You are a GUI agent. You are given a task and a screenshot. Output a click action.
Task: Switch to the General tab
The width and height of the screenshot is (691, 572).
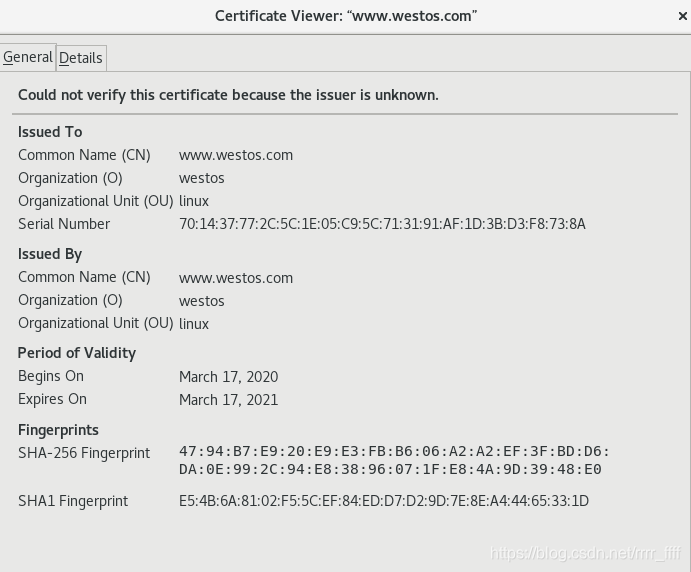point(28,57)
